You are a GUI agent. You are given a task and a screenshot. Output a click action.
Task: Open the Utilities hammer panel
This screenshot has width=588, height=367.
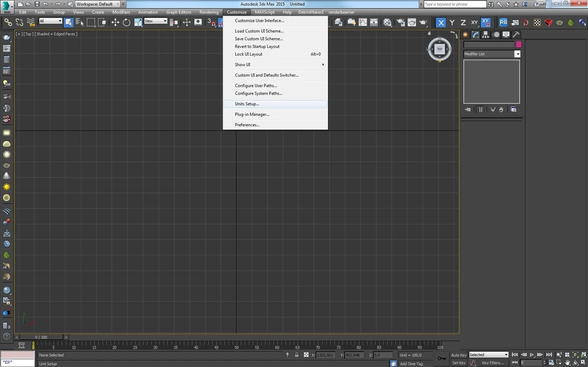[x=515, y=35]
